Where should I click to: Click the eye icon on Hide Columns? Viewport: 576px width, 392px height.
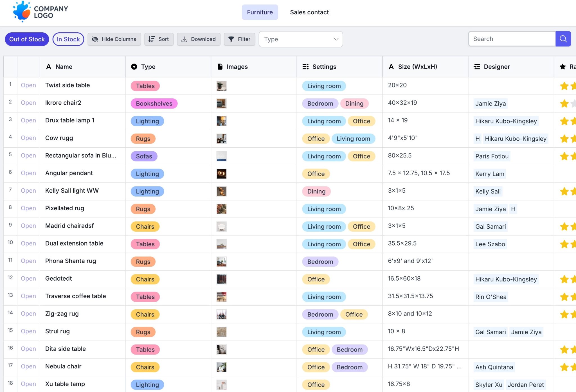(x=95, y=39)
